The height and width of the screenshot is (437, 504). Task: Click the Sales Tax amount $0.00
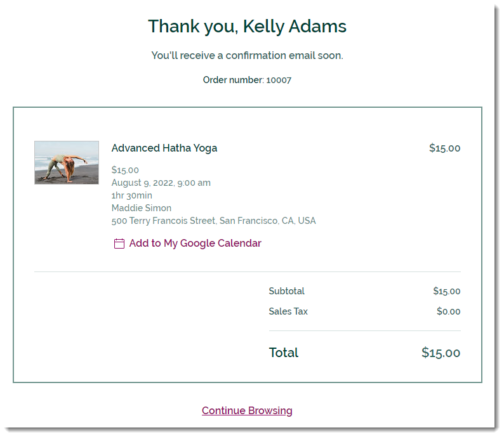pyautogui.click(x=448, y=311)
